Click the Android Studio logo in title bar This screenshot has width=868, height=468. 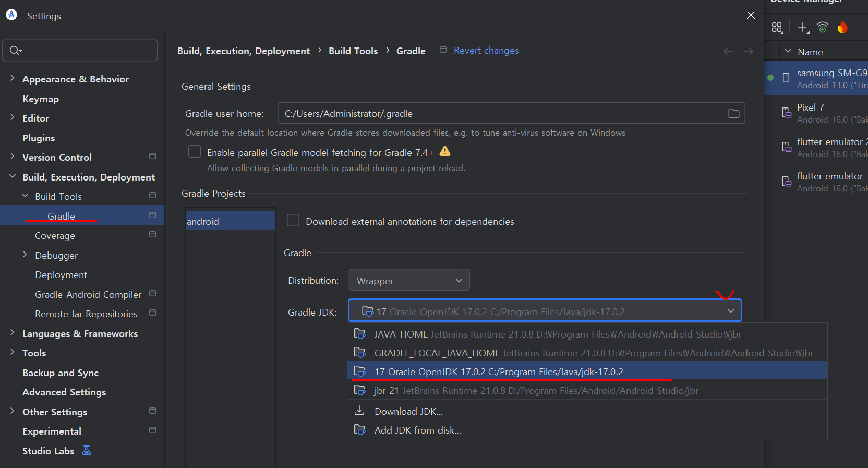click(11, 15)
